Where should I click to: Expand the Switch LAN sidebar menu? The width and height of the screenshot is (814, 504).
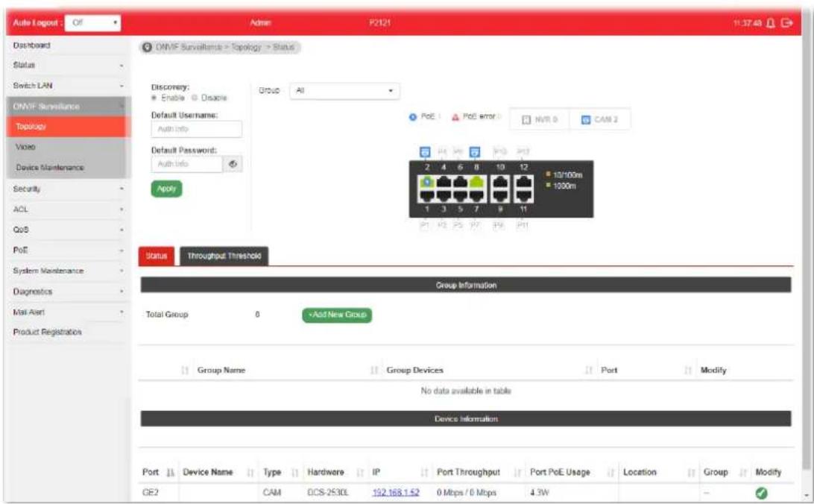click(68, 86)
